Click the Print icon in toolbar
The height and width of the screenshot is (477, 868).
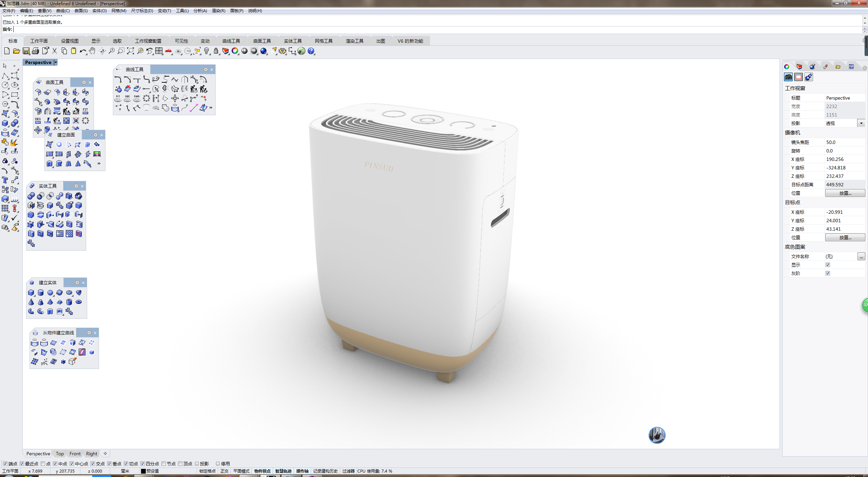[36, 51]
